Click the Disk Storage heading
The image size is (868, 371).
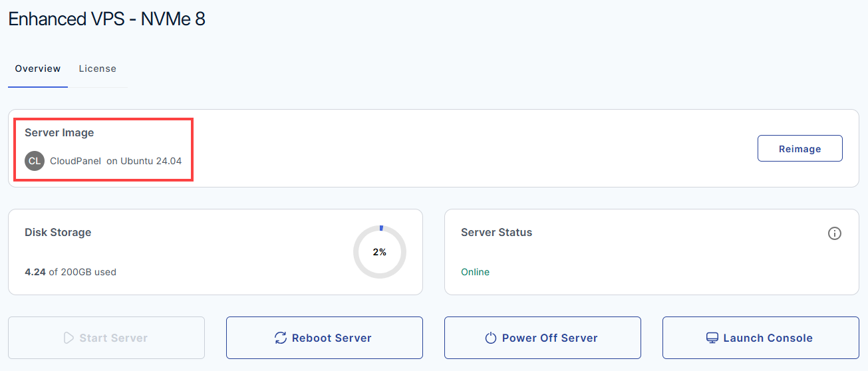click(58, 233)
